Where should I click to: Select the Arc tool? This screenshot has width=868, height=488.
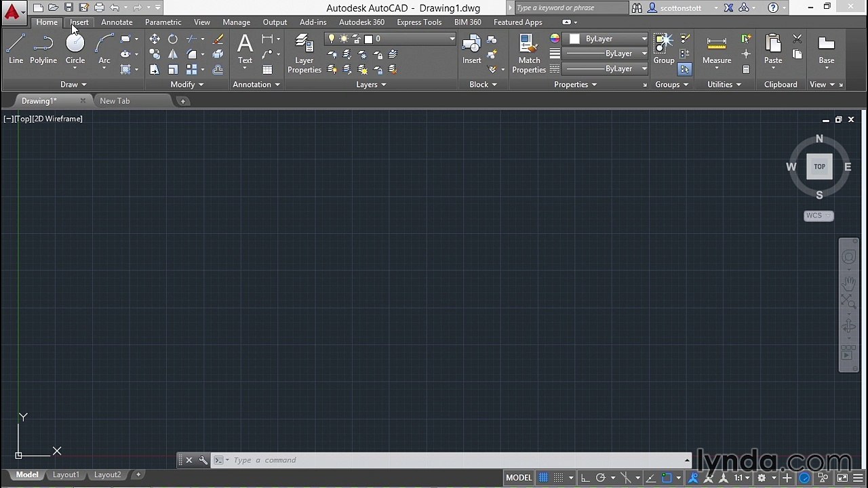(x=104, y=49)
